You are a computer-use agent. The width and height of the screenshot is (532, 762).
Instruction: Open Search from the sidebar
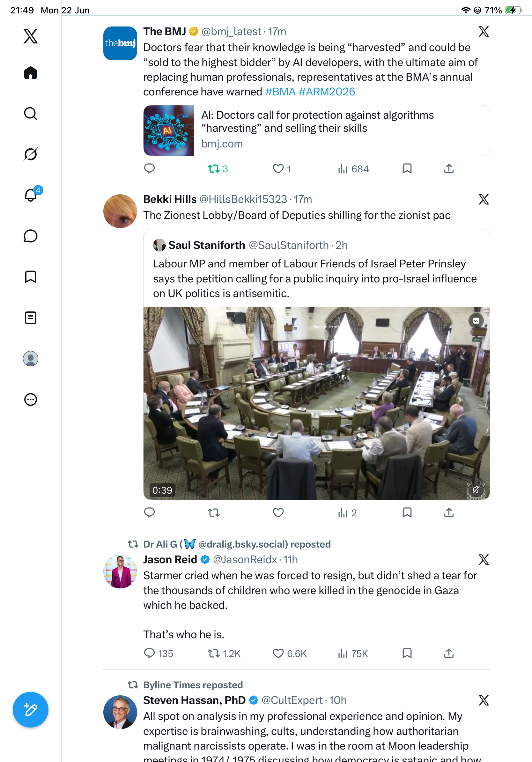pyautogui.click(x=31, y=114)
